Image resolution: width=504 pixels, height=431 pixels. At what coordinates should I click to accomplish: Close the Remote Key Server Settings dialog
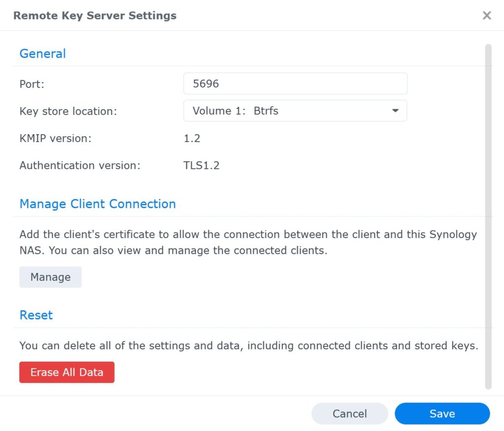[486, 15]
